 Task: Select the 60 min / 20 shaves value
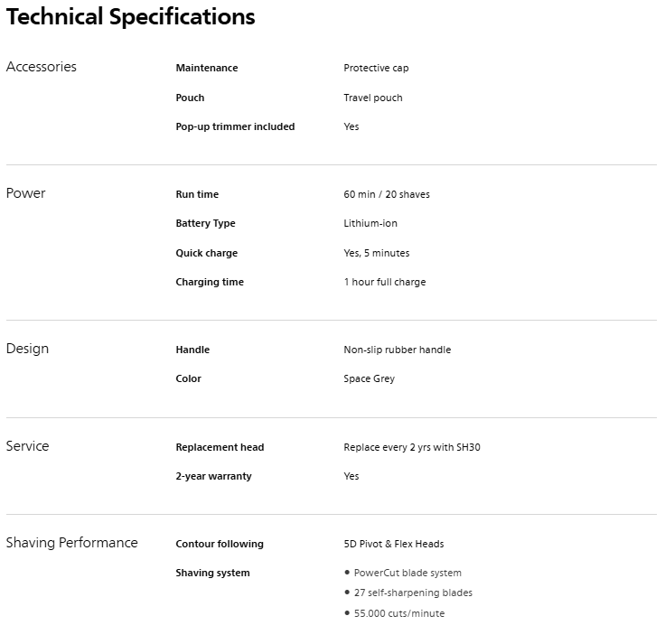(387, 194)
